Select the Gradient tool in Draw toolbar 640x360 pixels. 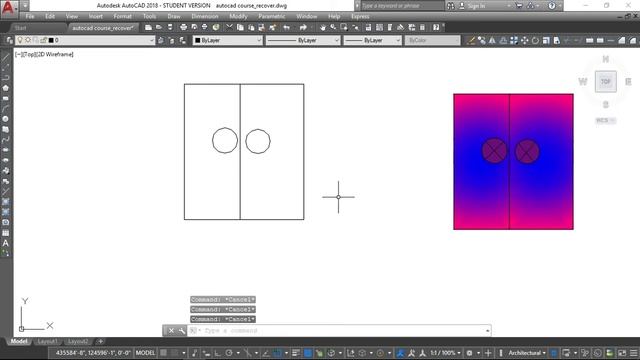pos(5,212)
